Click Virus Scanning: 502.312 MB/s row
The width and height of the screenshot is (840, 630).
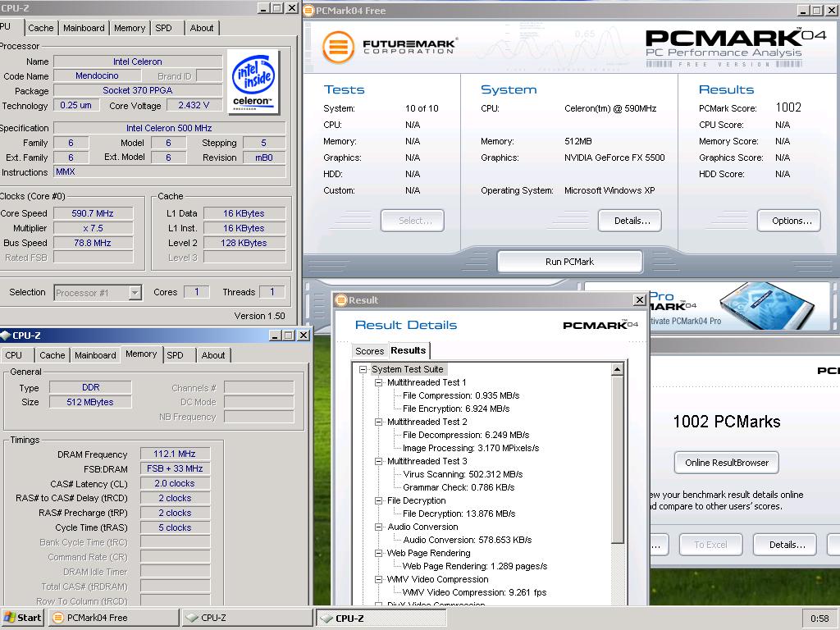(463, 474)
